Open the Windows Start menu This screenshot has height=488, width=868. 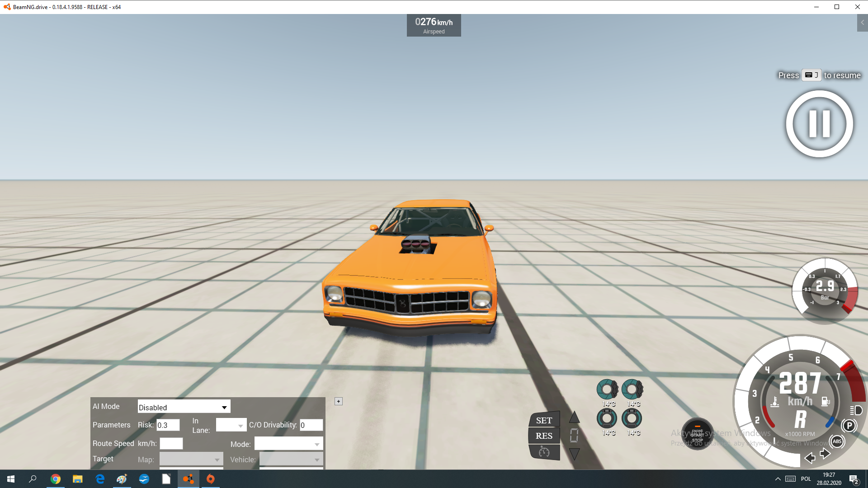click(x=11, y=479)
